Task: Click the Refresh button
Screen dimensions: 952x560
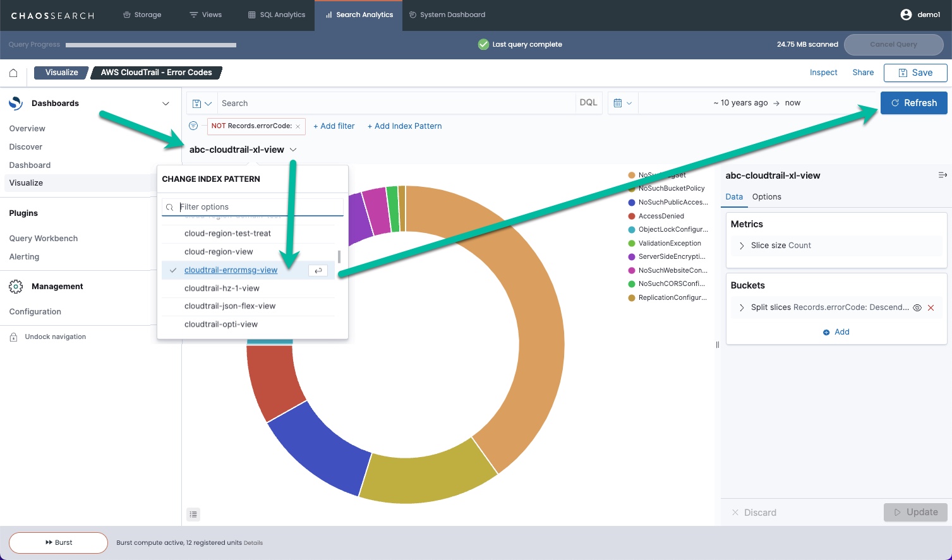Action: [x=913, y=103]
